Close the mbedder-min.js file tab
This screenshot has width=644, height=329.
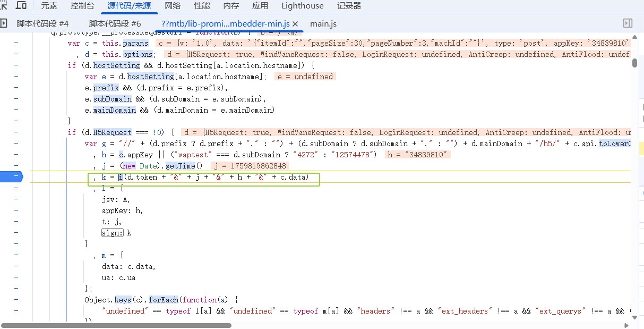click(x=296, y=24)
